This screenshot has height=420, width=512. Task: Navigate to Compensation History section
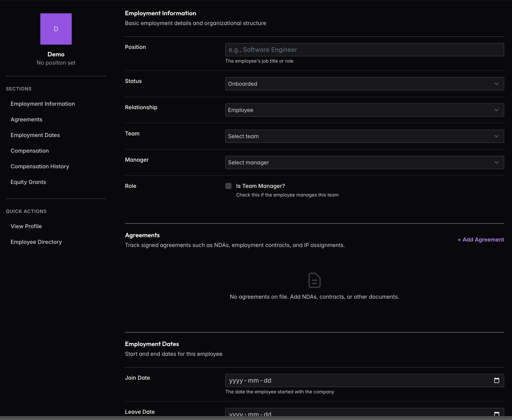(40, 166)
